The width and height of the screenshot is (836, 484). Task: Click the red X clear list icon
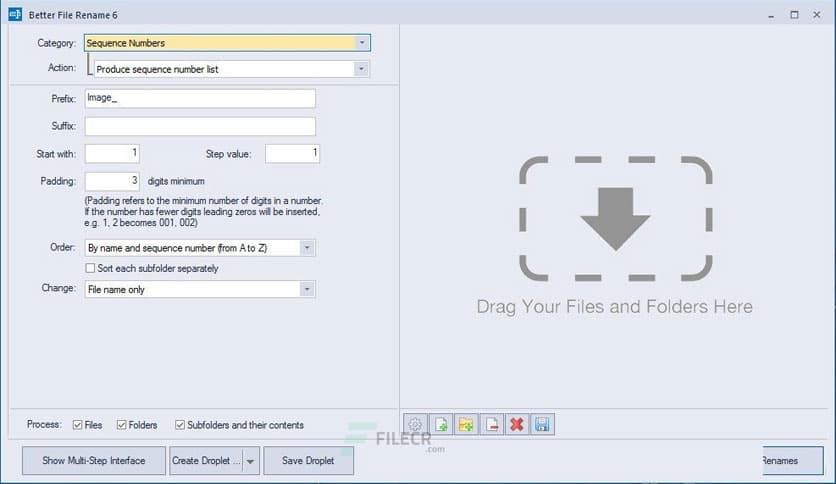(516, 425)
